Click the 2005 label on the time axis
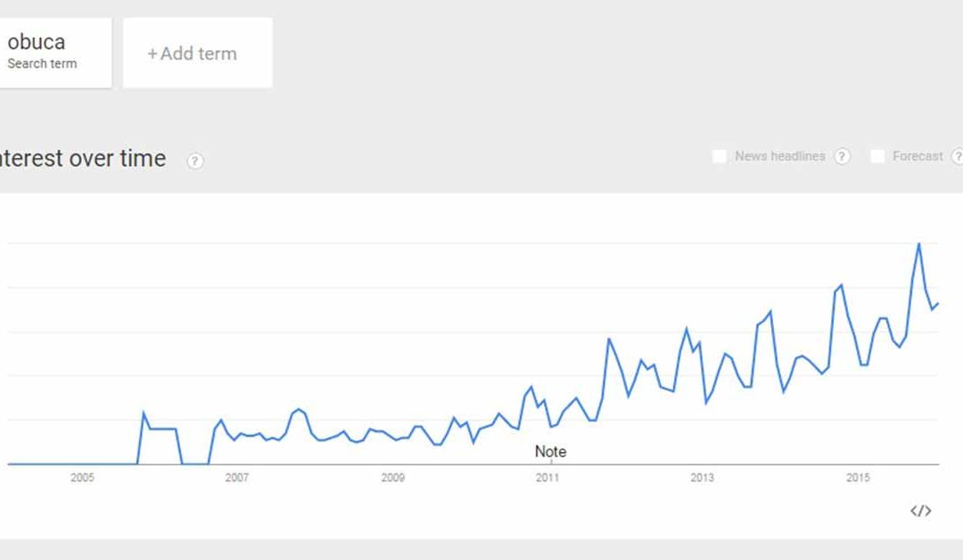 [82, 478]
